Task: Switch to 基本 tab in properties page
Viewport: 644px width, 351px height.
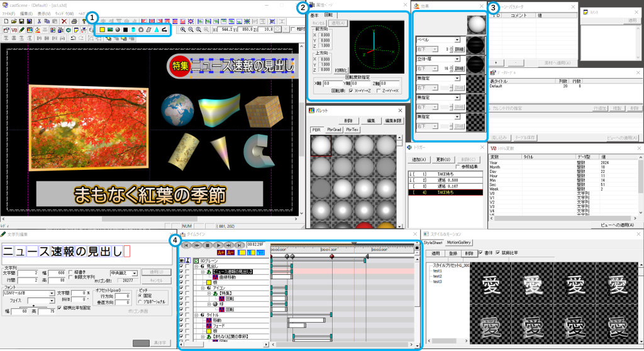Action: tap(314, 15)
